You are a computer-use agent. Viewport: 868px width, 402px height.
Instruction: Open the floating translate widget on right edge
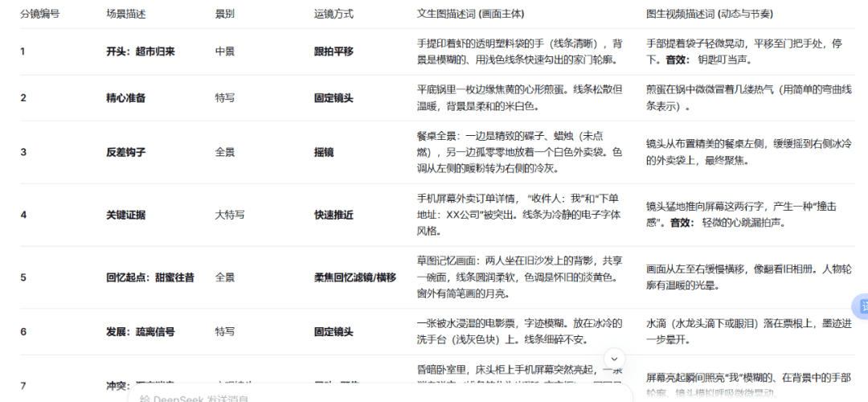click(861, 306)
